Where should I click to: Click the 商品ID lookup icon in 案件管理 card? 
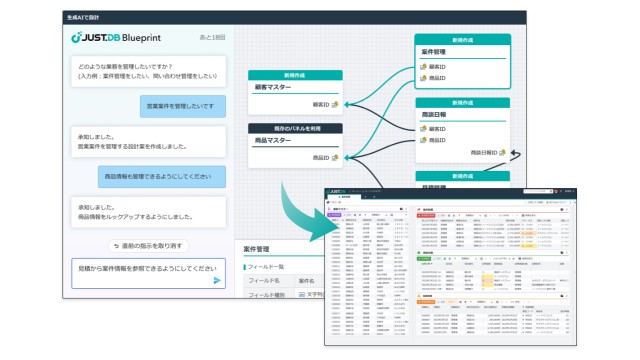click(x=423, y=78)
